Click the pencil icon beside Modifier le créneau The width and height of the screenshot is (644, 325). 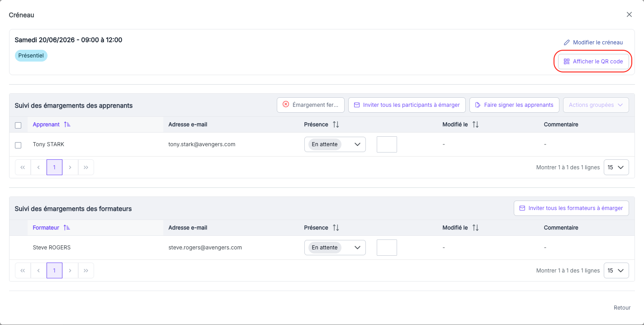[567, 43]
